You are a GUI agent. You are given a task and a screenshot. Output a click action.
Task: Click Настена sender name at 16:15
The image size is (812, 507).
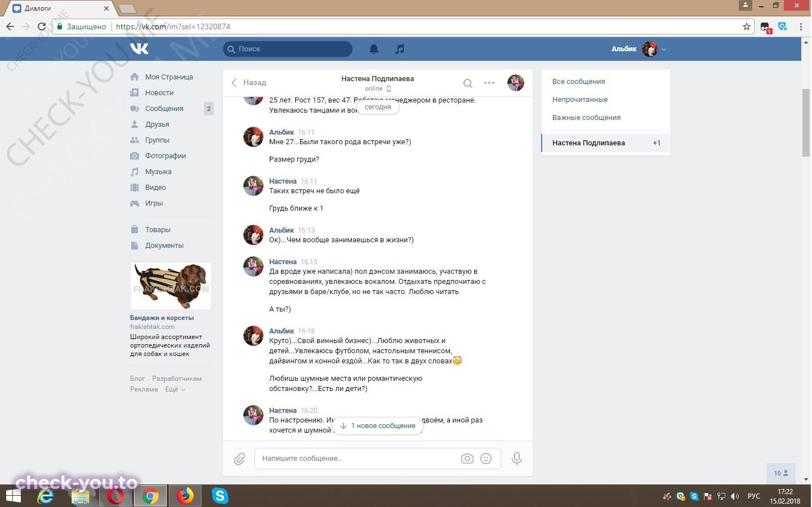(x=283, y=262)
